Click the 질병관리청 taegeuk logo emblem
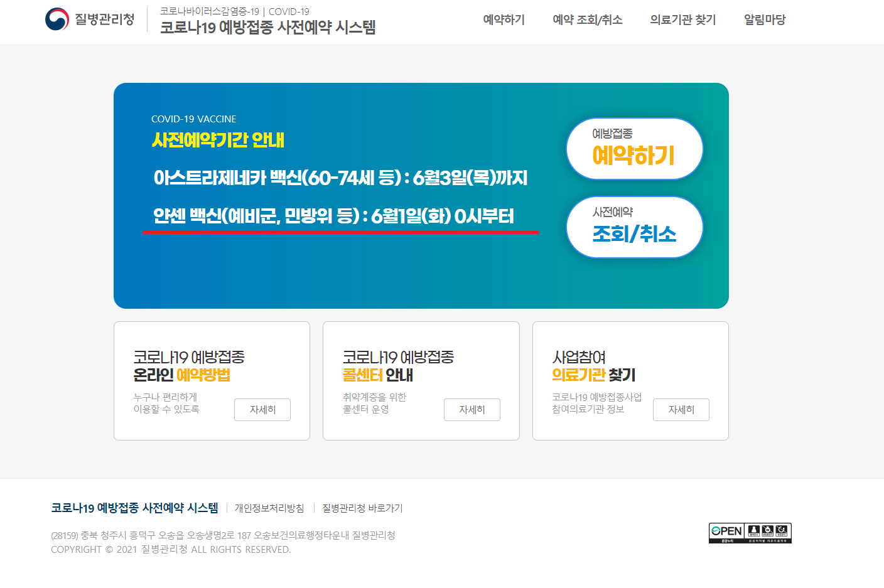Image resolution: width=884 pixels, height=588 pixels. [57, 19]
